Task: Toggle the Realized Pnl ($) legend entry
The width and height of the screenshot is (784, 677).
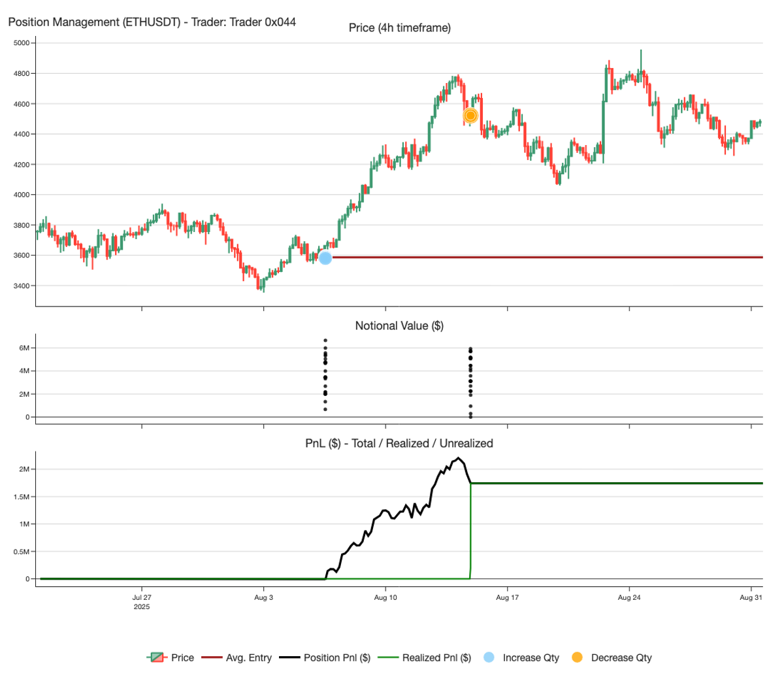Action: 424,657
